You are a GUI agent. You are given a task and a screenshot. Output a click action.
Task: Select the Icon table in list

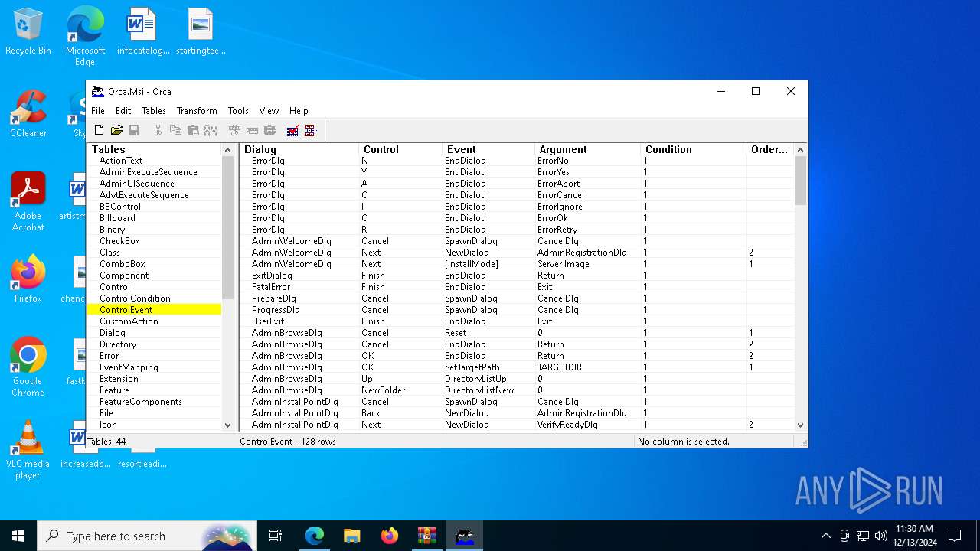click(x=108, y=425)
